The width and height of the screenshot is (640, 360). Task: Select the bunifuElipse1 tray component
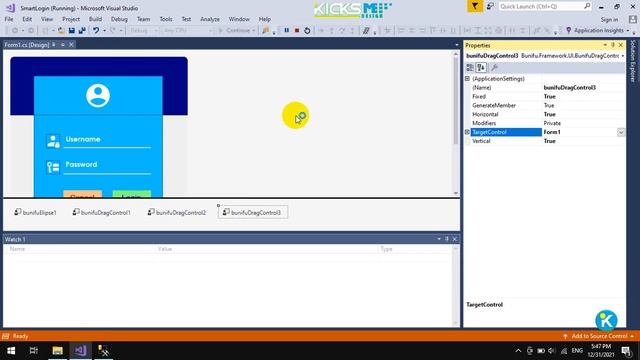tap(36, 212)
